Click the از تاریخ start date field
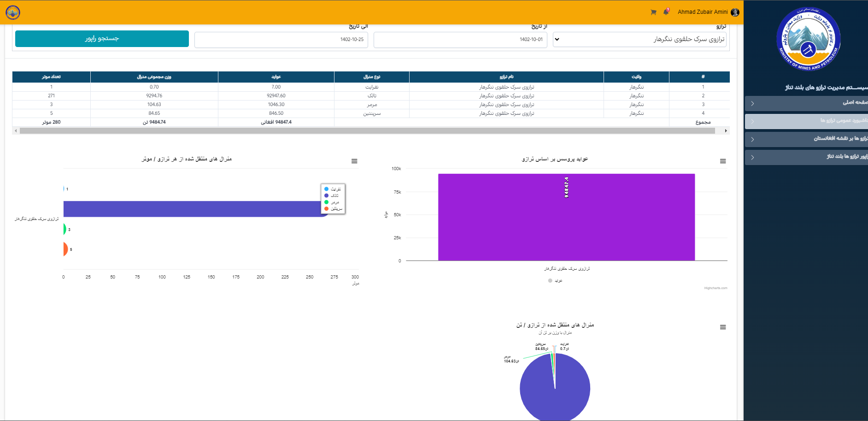The image size is (868, 421). tap(460, 40)
